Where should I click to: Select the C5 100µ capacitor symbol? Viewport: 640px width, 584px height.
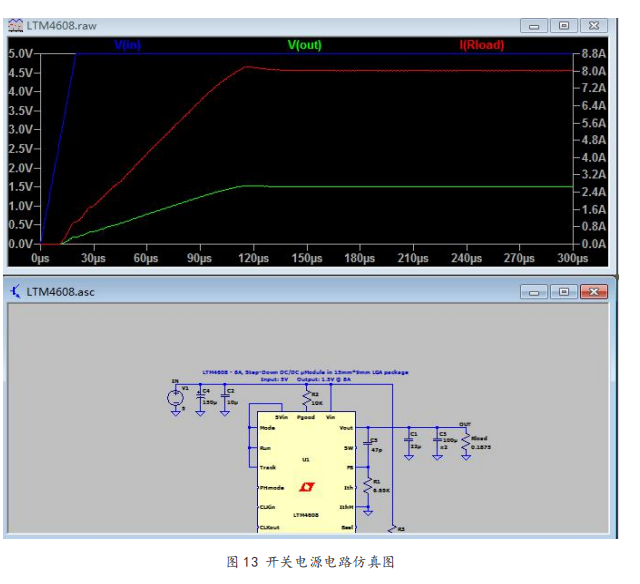click(437, 440)
